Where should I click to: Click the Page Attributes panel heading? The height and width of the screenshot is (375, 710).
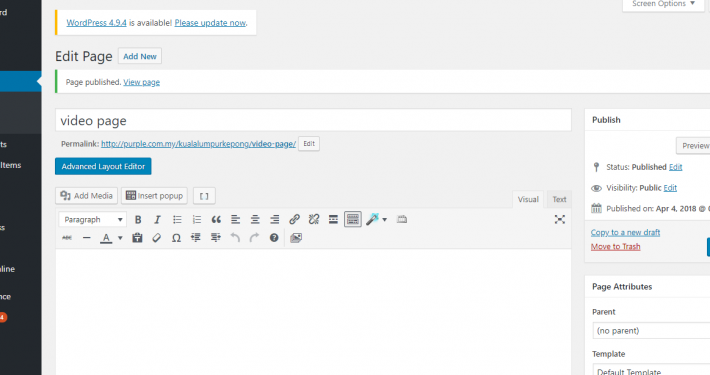pyautogui.click(x=622, y=287)
